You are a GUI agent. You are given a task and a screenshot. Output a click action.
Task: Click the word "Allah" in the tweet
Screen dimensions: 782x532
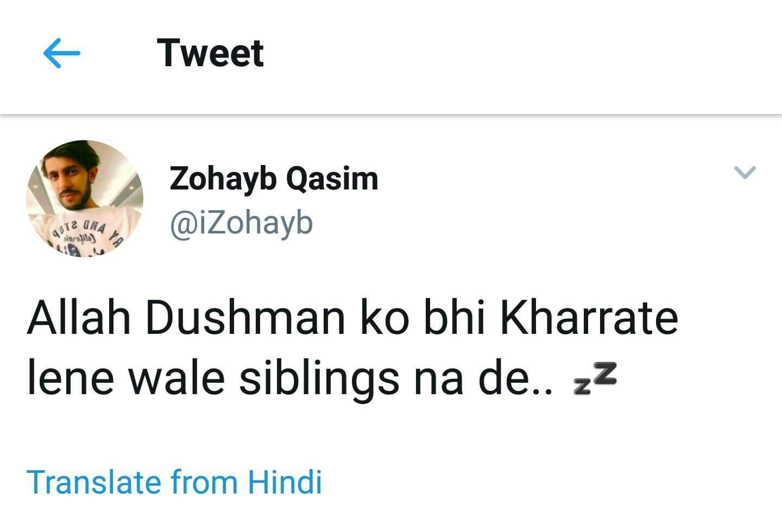[x=79, y=318]
